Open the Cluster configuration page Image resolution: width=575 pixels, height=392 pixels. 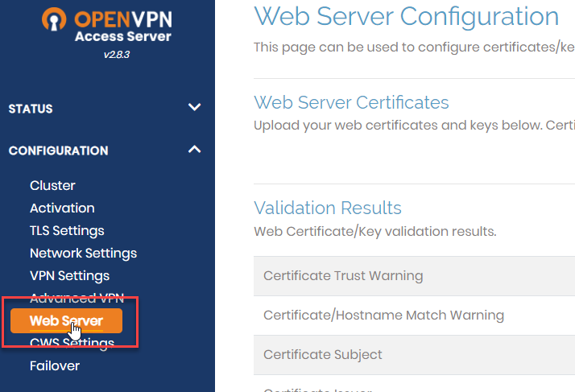52,186
